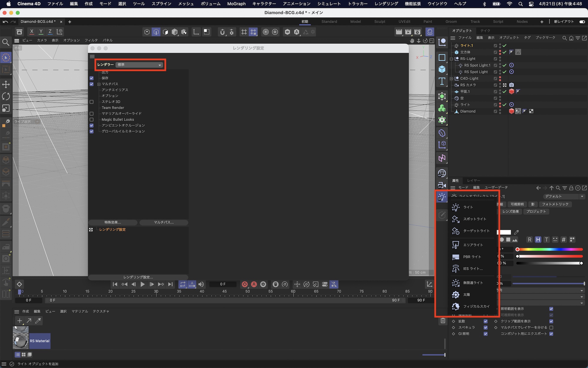Expand the マルチパス tree item
Viewport: 588px width, 368px height.
[99, 84]
